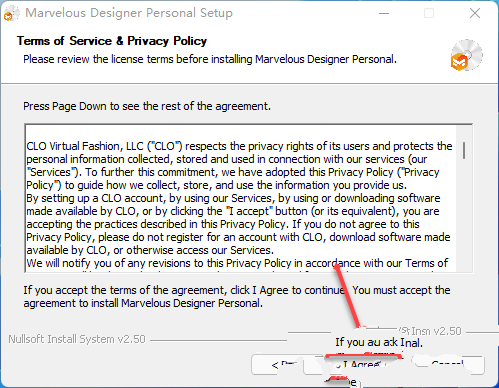This screenshot has height=388, width=499.
Task: Click the 'Terms of Service & Privacy Policy' heading
Action: point(112,41)
